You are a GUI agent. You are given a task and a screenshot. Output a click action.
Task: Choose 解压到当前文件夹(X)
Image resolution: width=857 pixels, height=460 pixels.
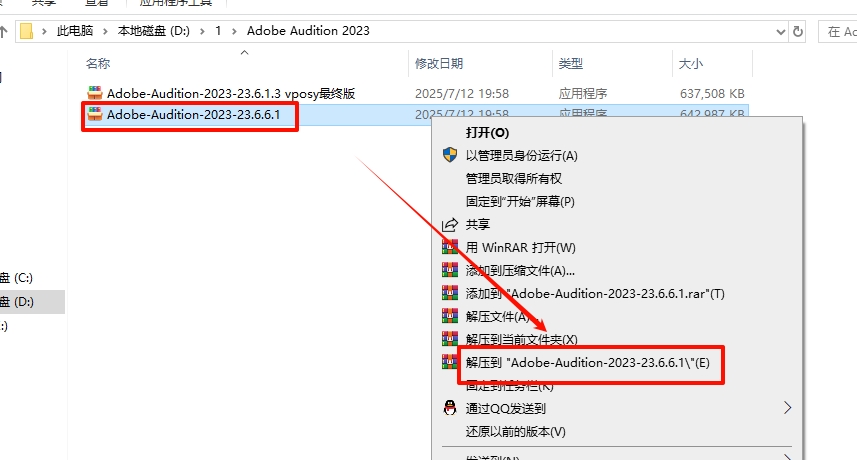[617, 339]
